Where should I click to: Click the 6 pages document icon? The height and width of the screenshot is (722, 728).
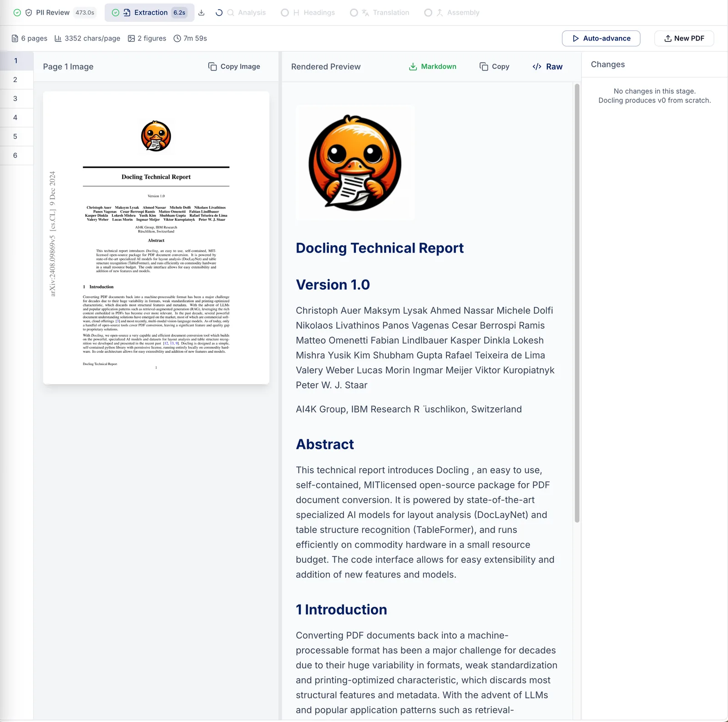(15, 39)
